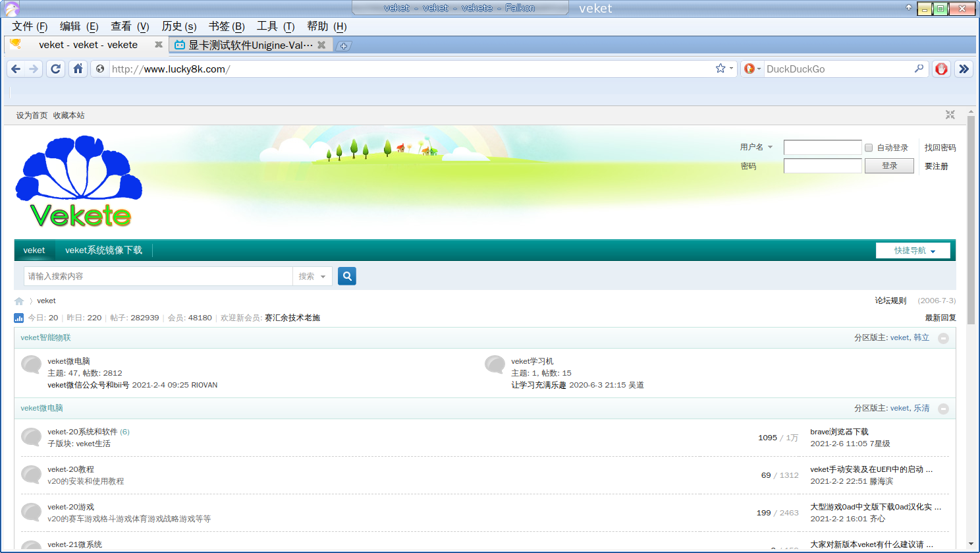
Task: Click the veket学习机 forum bubble icon
Action: point(495,364)
